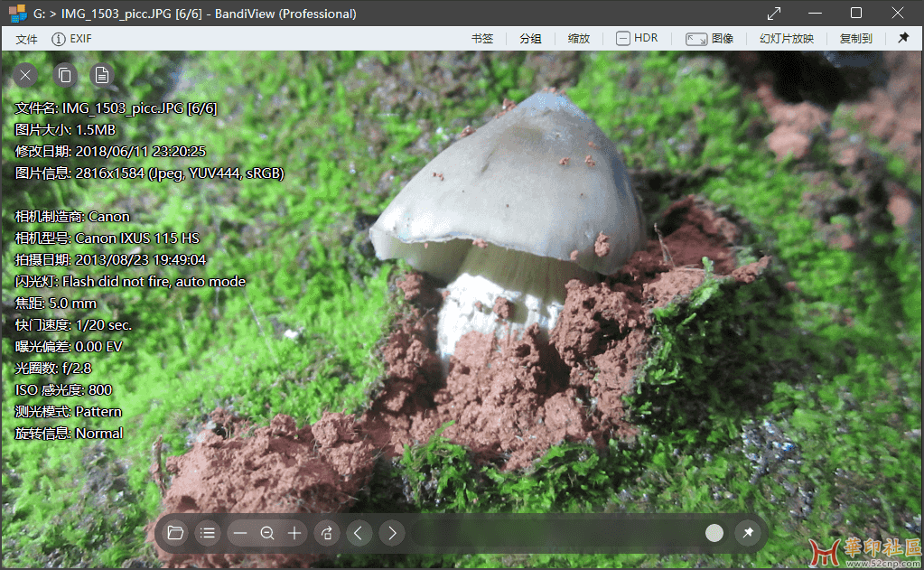Image resolution: width=924 pixels, height=570 pixels.
Task: Zoom in with the plus button
Action: coord(294,534)
